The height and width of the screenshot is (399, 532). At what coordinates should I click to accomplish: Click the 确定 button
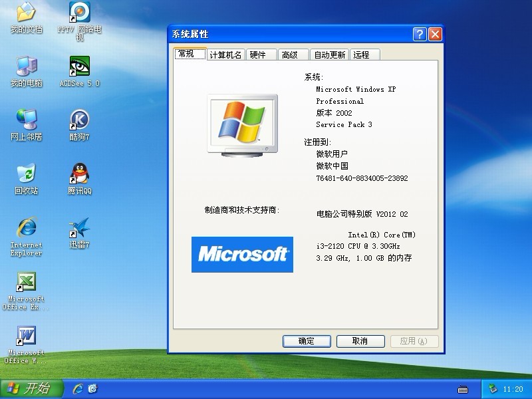click(307, 341)
